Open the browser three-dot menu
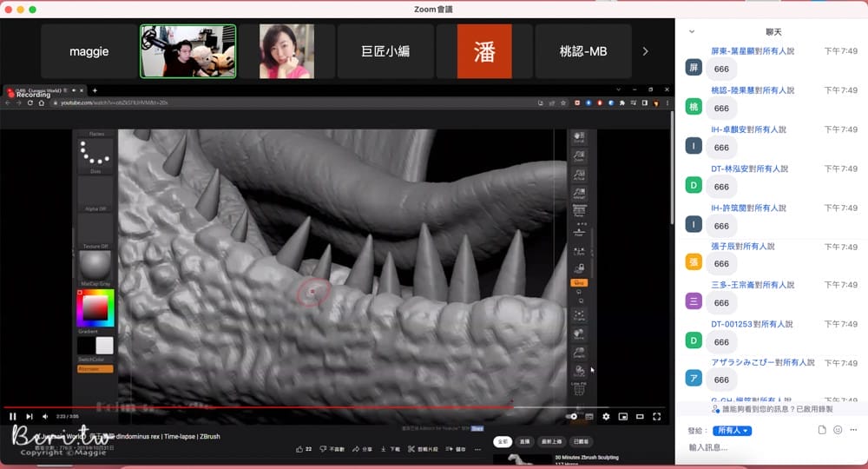 (x=667, y=103)
